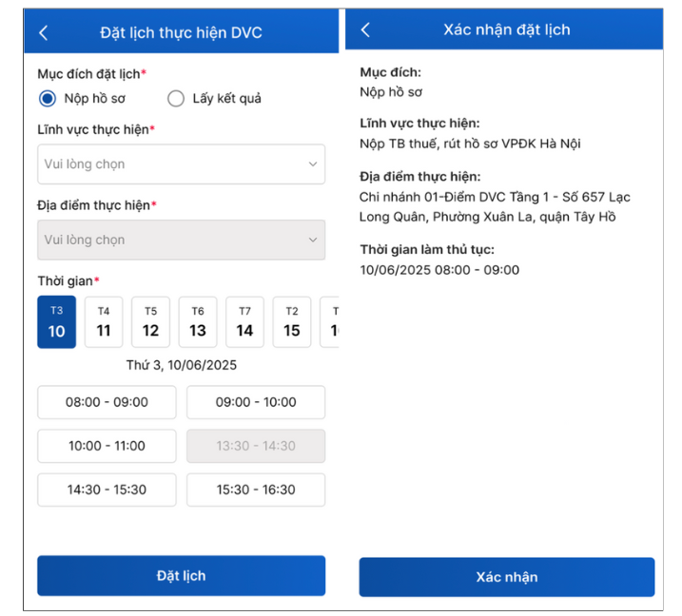Tap back arrow on Xác nhận đặt lịch screen
This screenshot has height=616, width=682.
pyautogui.click(x=365, y=30)
